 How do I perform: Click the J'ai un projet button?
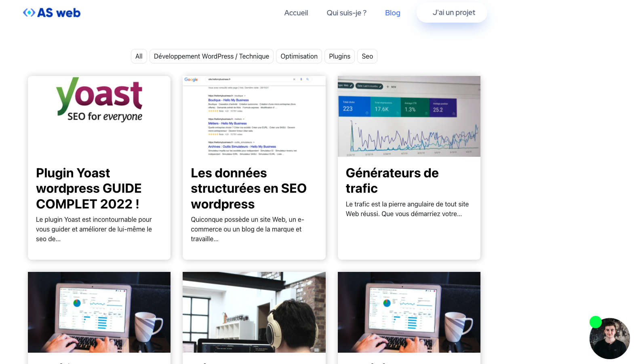452,13
